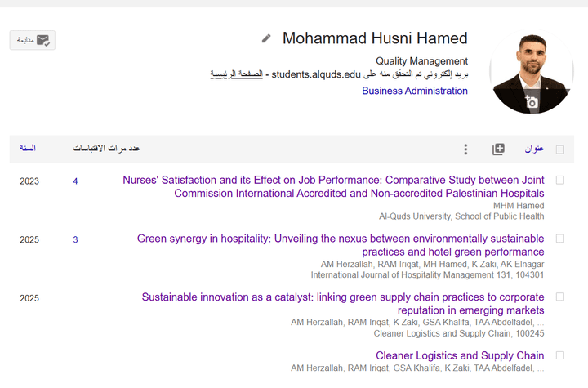Tick checkbox for Sustainable innovation as a catalyst
Image resolution: width=588 pixels, height=388 pixels.
pos(559,297)
